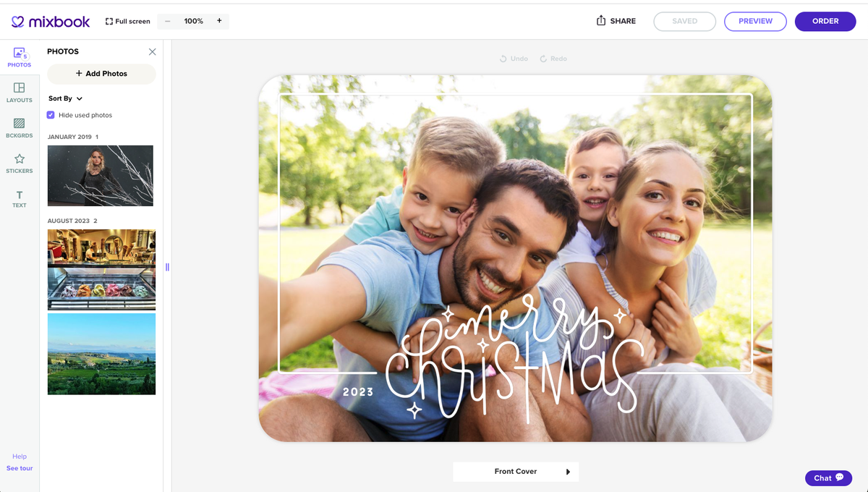Enter Full screen mode
The width and height of the screenshot is (868, 492).
click(x=127, y=21)
